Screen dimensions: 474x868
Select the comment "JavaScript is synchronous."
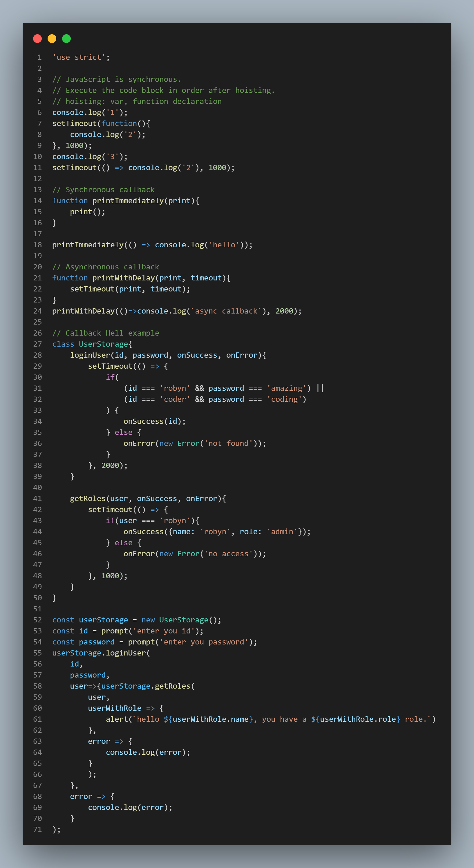tap(117, 80)
